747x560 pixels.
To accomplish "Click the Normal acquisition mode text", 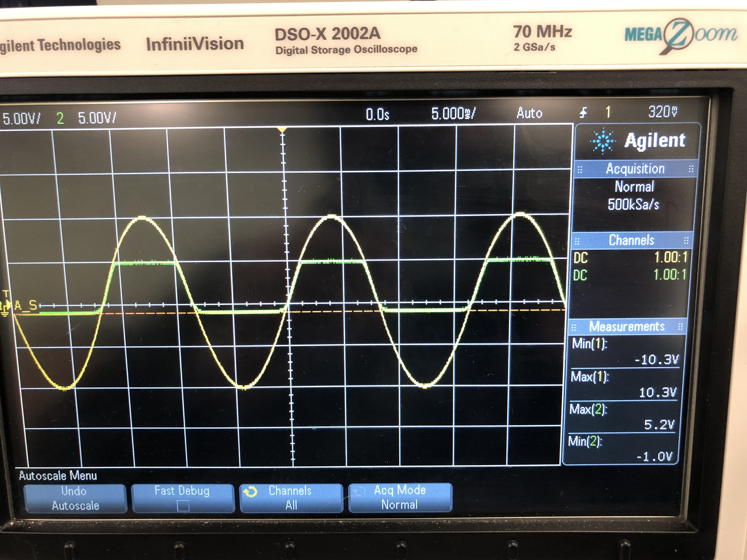I will tap(634, 186).
